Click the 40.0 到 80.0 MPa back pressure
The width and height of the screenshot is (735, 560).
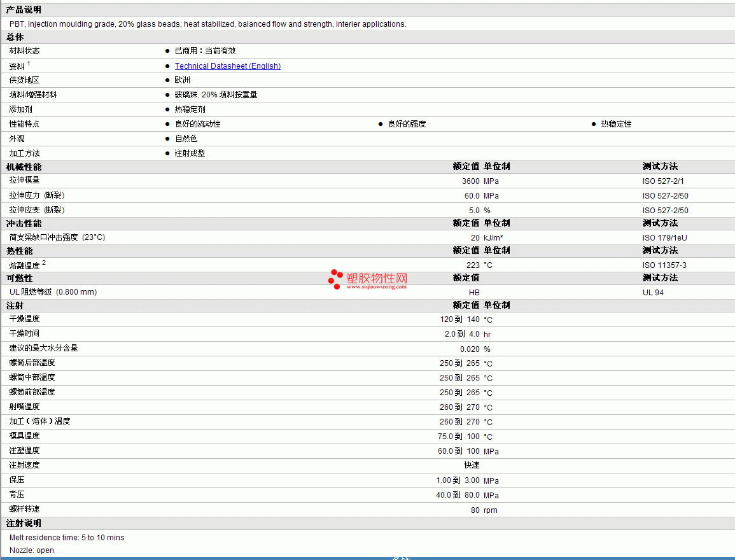click(x=467, y=495)
